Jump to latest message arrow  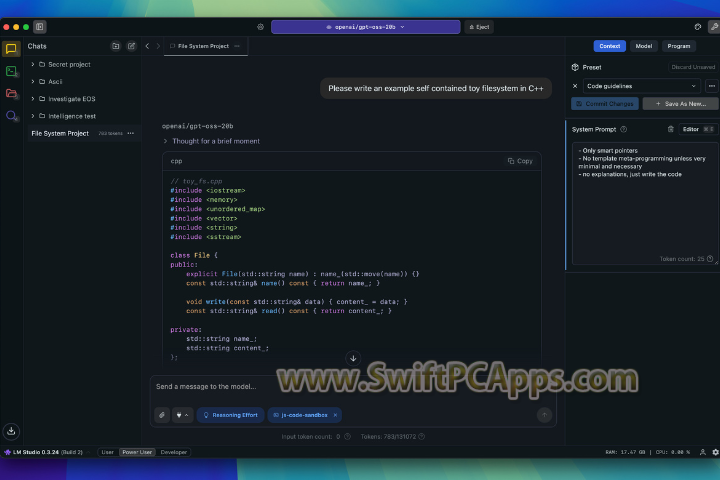[353, 358]
